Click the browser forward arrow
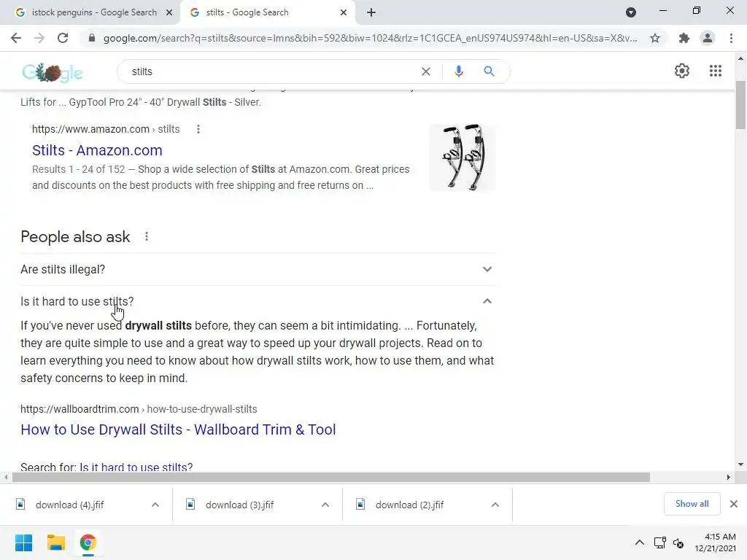 pyautogui.click(x=39, y=38)
